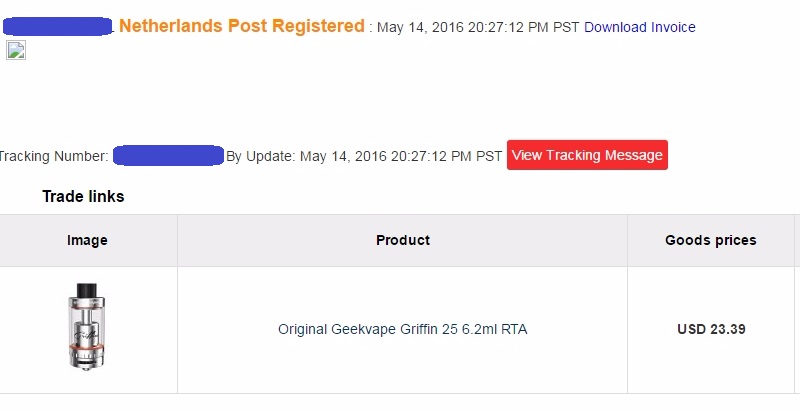Open the Original Geekvape Griffin 25 product link

[403, 329]
